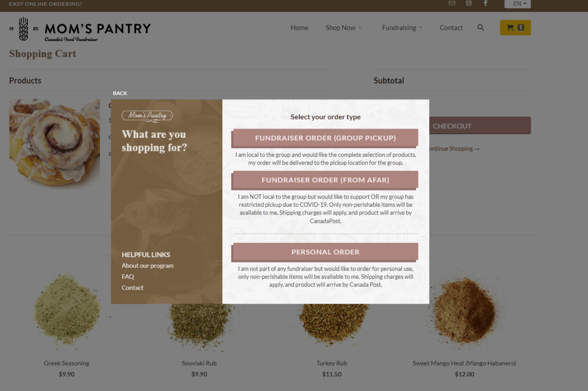Expand the Shop Now menu

pyautogui.click(x=343, y=28)
